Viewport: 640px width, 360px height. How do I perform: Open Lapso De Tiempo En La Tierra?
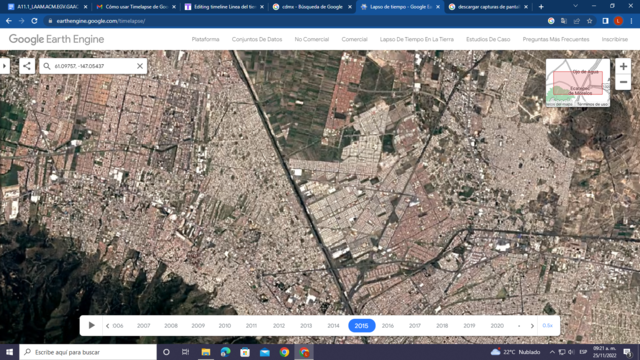(416, 39)
